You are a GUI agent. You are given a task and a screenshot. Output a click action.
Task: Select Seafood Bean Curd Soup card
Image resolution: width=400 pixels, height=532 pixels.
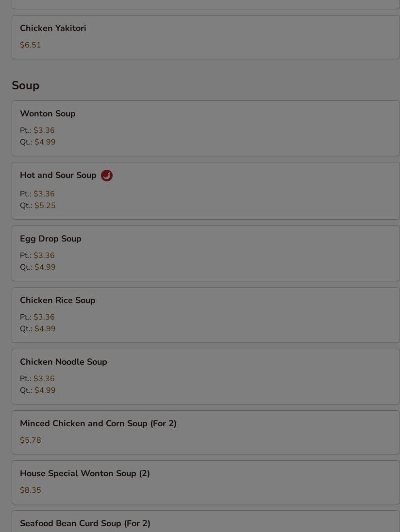point(206,521)
